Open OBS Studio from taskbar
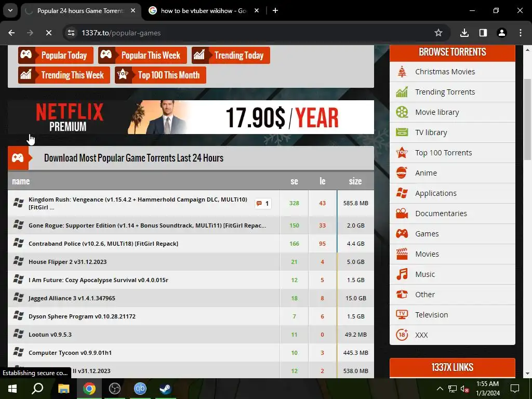 [115, 389]
